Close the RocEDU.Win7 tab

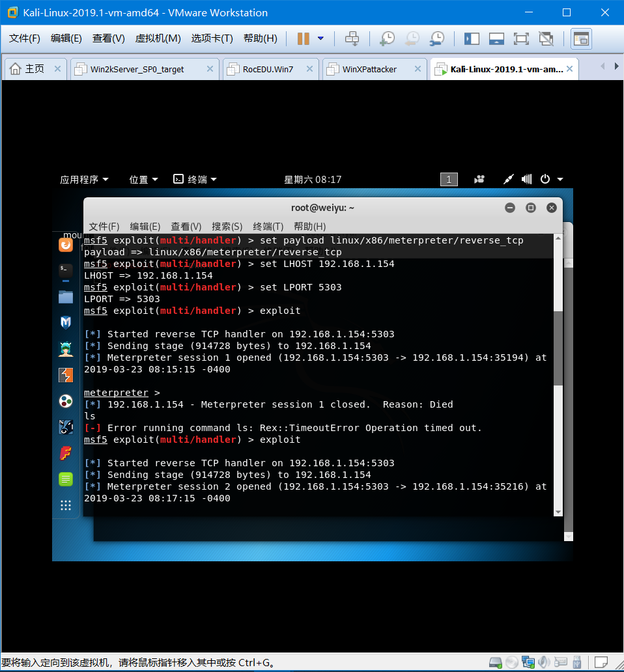pos(309,69)
